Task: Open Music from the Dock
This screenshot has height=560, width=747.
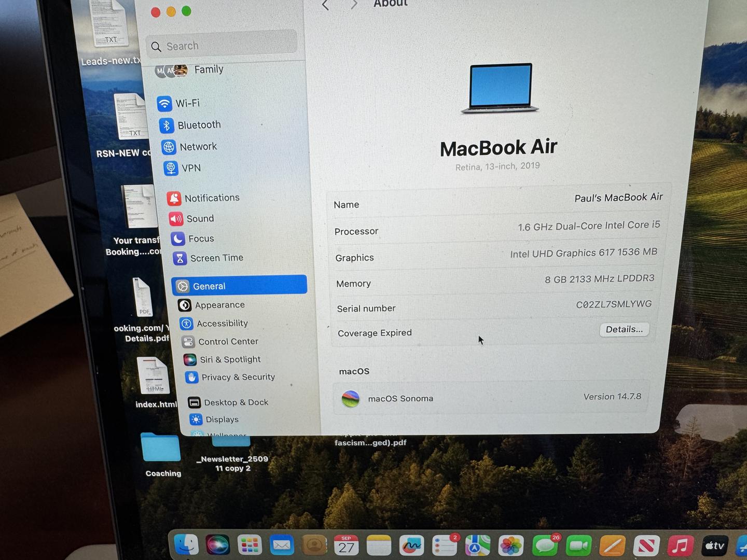Action: (x=681, y=545)
